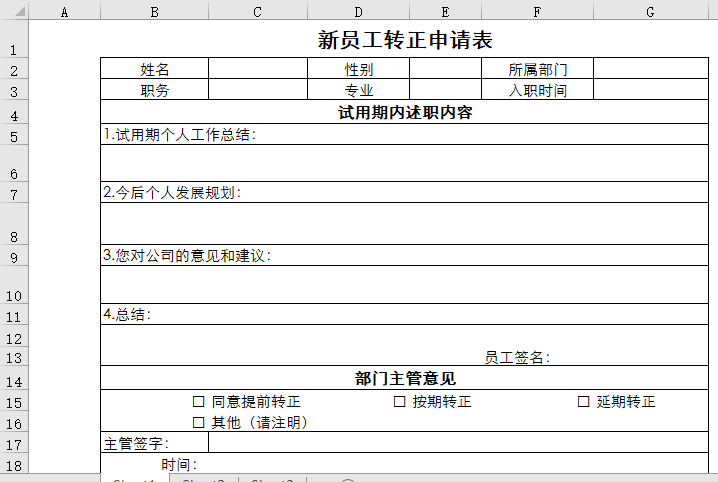Click the empty cell next to 姓名
Screen dimensions: 718x482
[x=258, y=70]
